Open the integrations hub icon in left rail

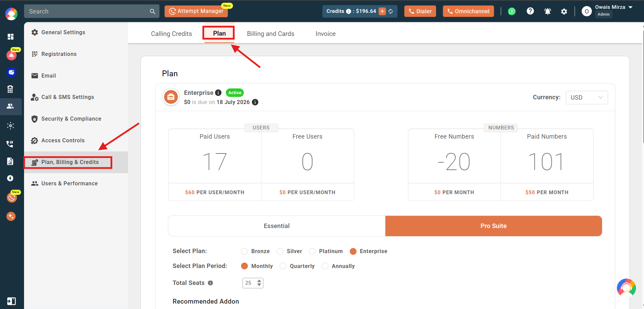pyautogui.click(x=10, y=126)
